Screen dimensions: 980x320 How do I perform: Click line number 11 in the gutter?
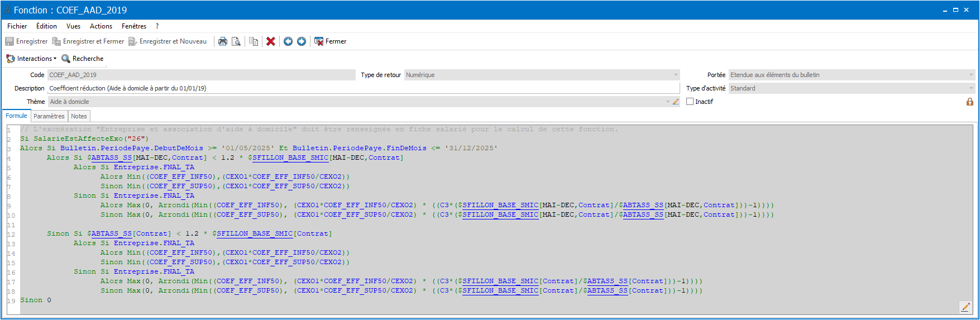click(11, 225)
